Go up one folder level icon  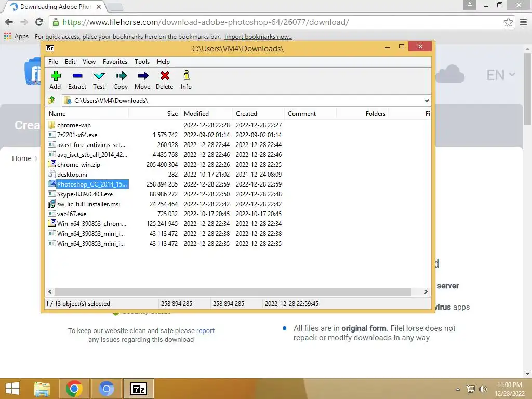tap(51, 100)
